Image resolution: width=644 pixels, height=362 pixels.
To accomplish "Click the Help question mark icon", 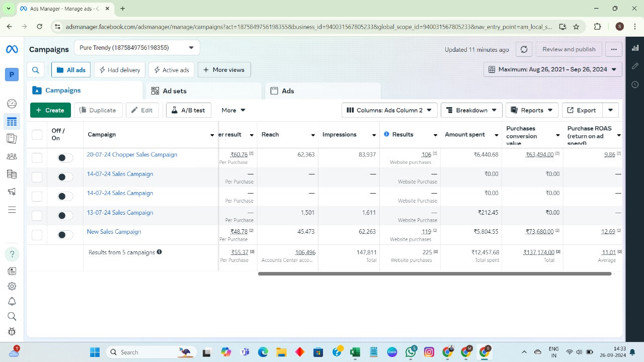I will (12, 254).
